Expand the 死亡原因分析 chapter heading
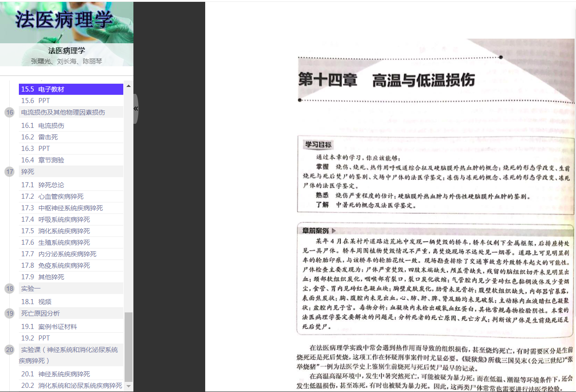 click(40, 313)
